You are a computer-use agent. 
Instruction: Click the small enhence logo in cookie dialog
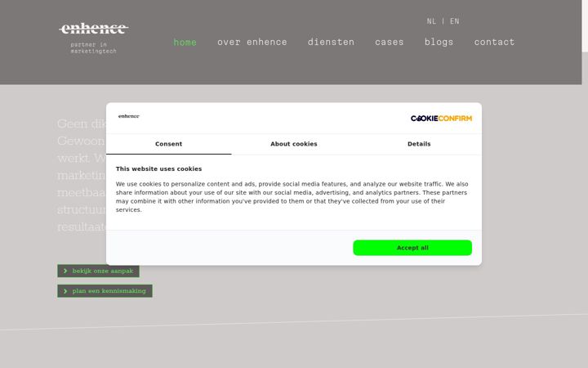129,116
